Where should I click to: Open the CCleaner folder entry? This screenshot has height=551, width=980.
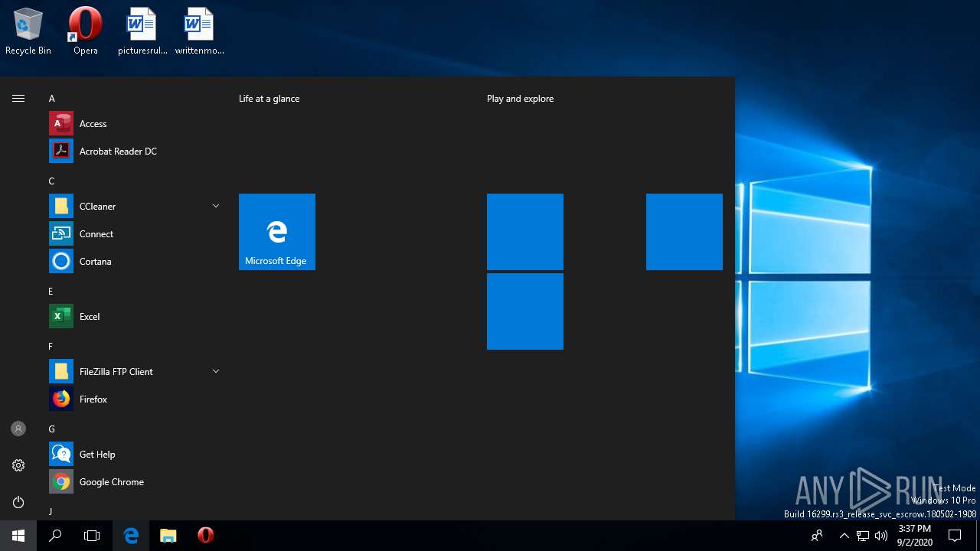tap(135, 207)
